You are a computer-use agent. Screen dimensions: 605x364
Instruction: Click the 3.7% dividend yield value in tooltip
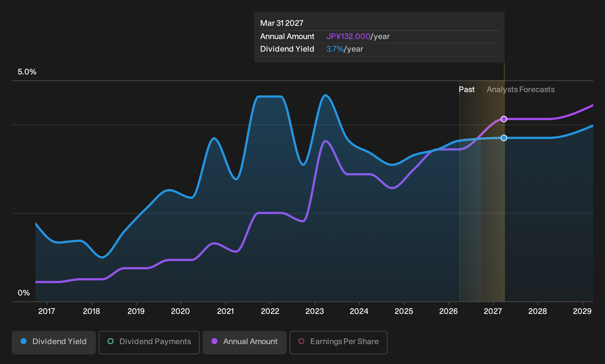click(335, 49)
